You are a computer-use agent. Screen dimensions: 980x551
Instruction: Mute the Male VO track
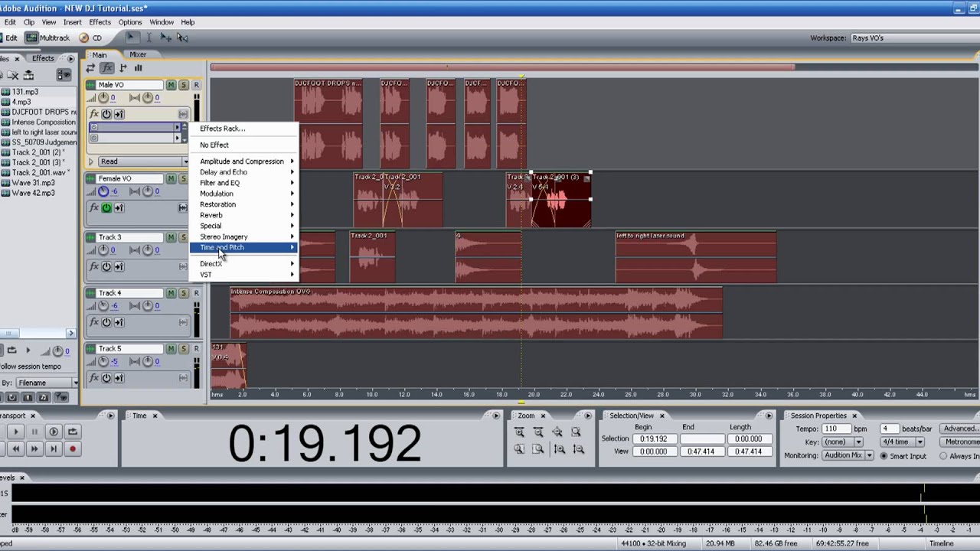click(x=171, y=85)
